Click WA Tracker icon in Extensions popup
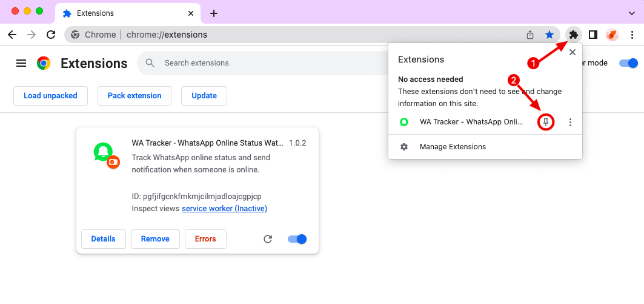The image size is (644, 304). pyautogui.click(x=404, y=122)
